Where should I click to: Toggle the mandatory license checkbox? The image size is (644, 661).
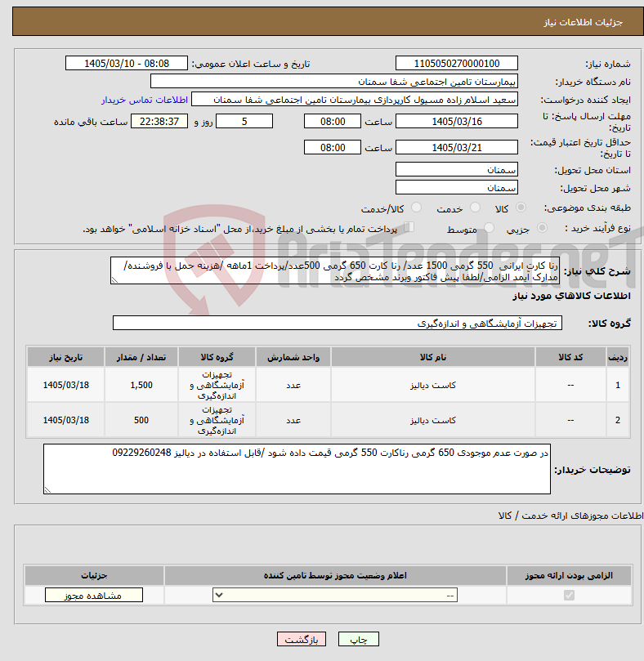point(569,596)
